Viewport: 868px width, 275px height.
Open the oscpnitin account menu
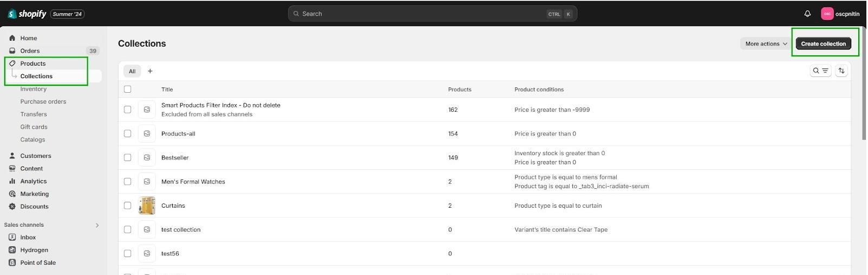(841, 14)
